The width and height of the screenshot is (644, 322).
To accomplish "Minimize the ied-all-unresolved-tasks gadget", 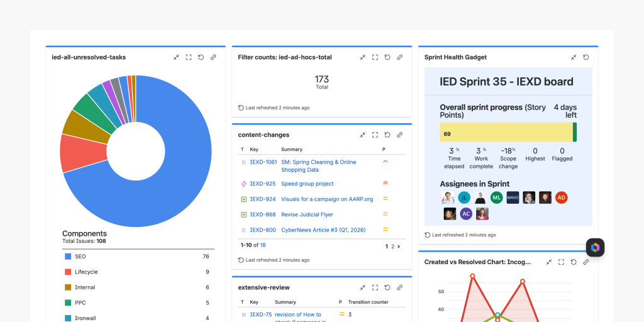I will point(176,57).
